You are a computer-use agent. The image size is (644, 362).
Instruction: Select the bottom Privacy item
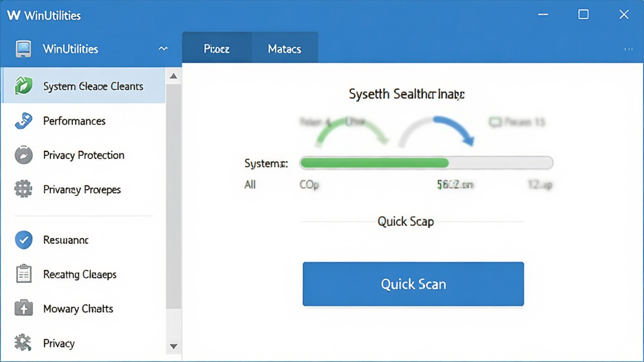pos(84,343)
